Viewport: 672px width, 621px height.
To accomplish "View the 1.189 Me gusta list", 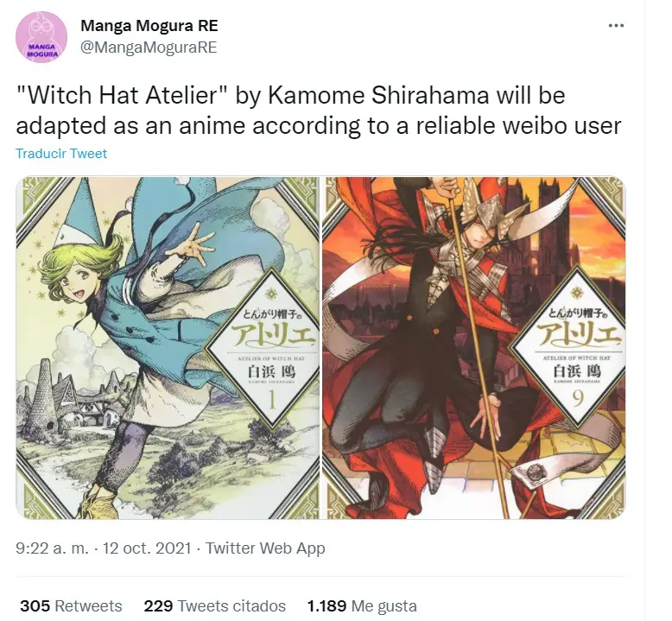I will click(362, 606).
